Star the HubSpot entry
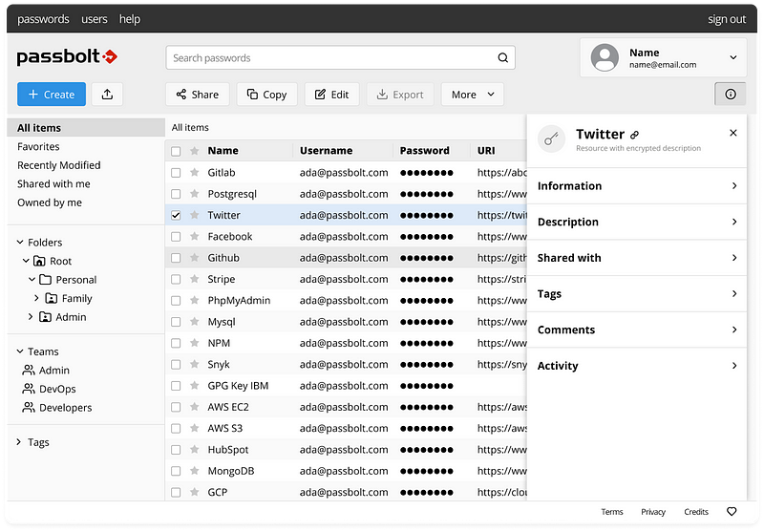 (x=195, y=449)
